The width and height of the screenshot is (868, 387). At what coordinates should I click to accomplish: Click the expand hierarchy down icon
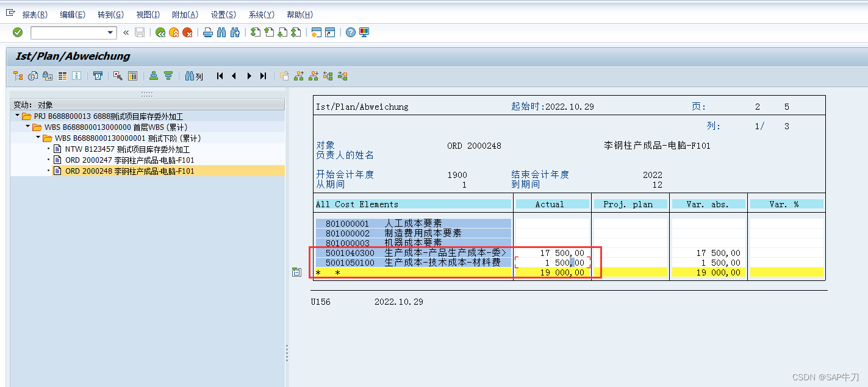tap(314, 76)
